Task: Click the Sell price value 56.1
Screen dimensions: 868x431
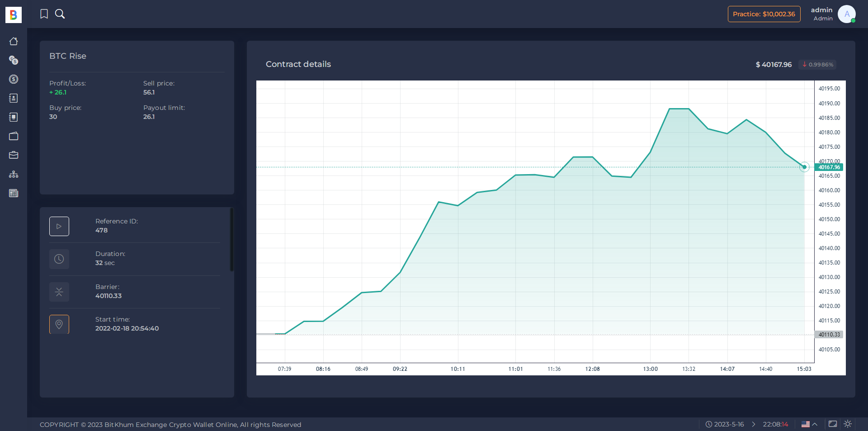Action: point(149,92)
